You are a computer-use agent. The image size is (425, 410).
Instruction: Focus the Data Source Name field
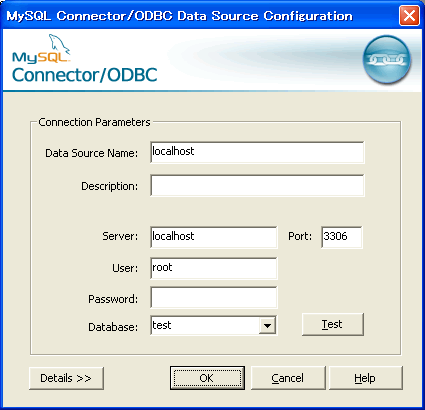click(257, 152)
